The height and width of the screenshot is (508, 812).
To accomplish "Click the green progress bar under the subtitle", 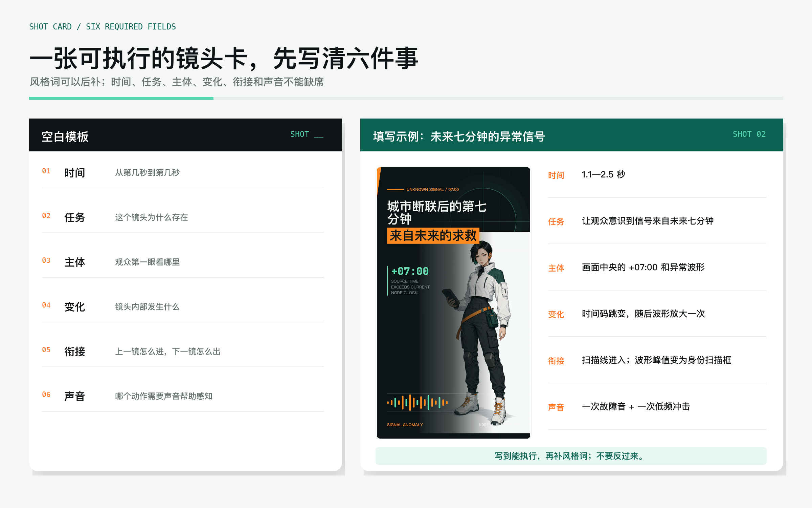I will click(x=121, y=98).
